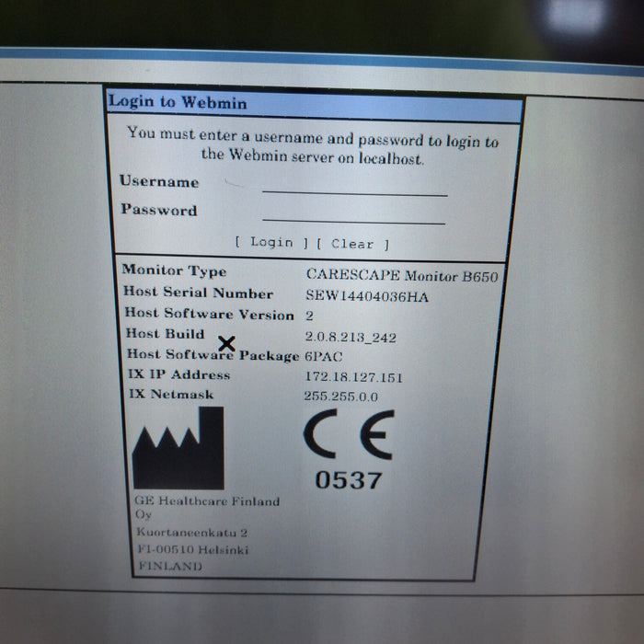This screenshot has width=644, height=644.
Task: Click the Host Software Version label
Action: click(x=209, y=314)
